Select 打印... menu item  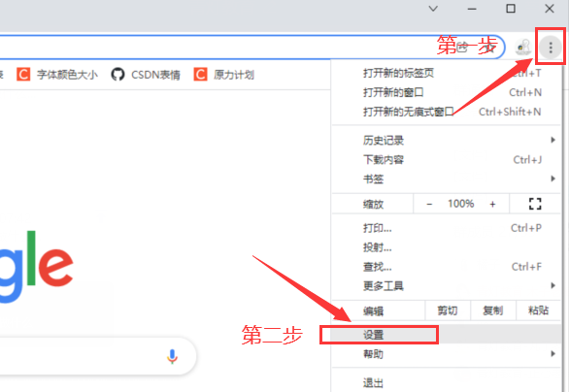click(447, 228)
